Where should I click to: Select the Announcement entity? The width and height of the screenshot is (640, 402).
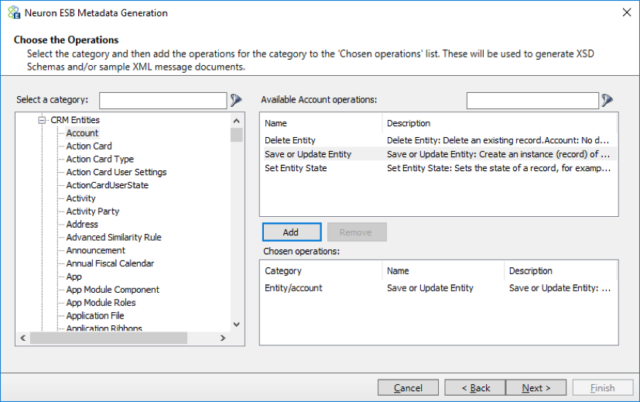(x=96, y=251)
